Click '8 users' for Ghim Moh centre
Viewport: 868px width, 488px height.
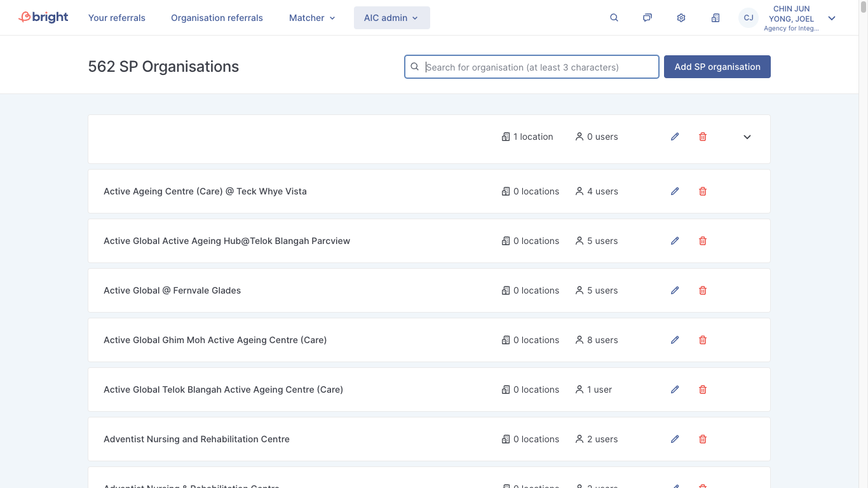597,340
